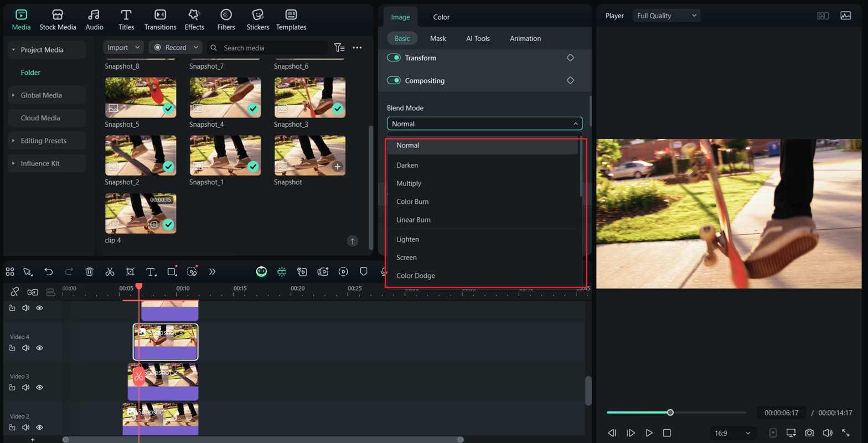Hide the Video 4 track with its eye icon
Screen dimensions: 868x443
point(39,348)
